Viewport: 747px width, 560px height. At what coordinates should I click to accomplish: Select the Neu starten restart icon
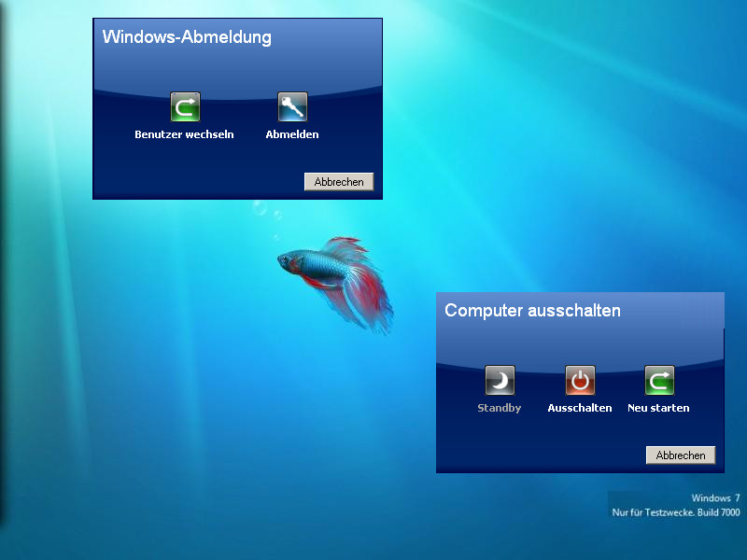pyautogui.click(x=659, y=380)
